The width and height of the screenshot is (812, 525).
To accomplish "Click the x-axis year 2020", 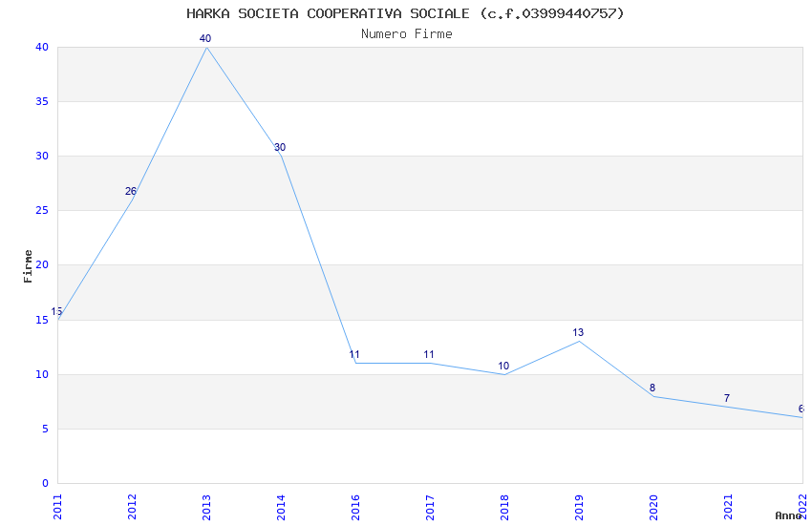I will [x=654, y=507].
